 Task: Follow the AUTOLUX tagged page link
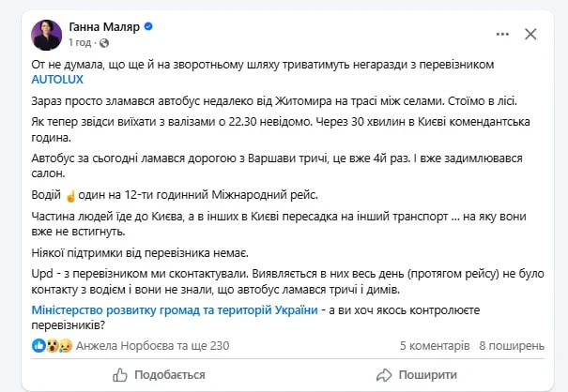[x=57, y=80]
